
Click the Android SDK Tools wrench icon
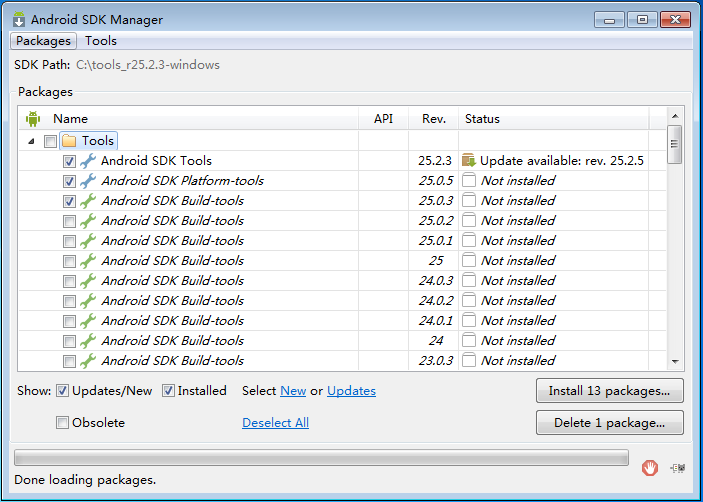point(88,161)
